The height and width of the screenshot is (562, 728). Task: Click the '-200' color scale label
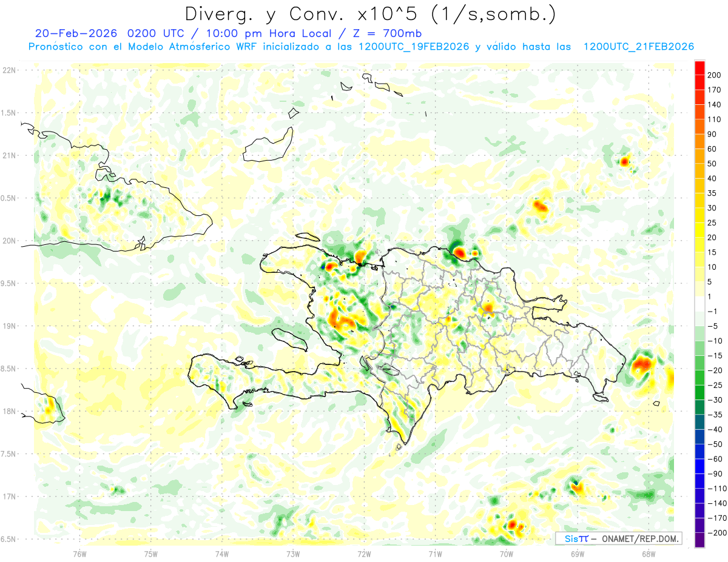[x=717, y=533]
